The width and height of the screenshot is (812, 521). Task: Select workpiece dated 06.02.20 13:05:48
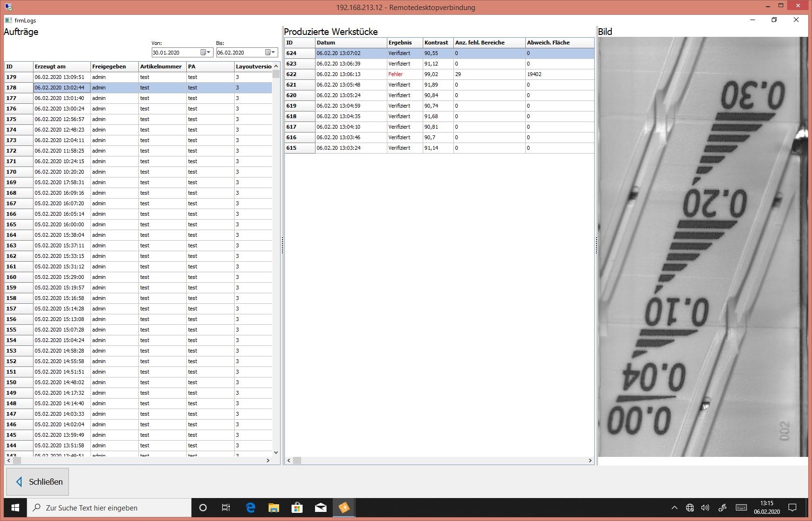[x=440, y=85]
